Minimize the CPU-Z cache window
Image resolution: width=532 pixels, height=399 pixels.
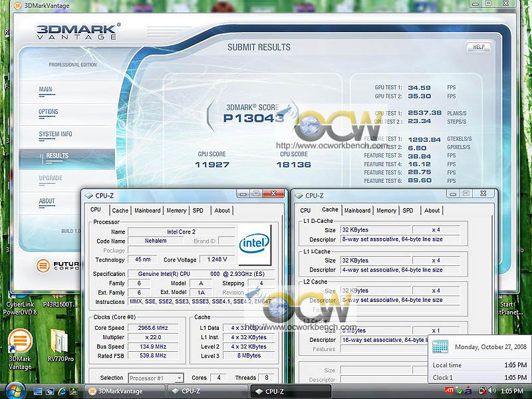(x=453, y=194)
